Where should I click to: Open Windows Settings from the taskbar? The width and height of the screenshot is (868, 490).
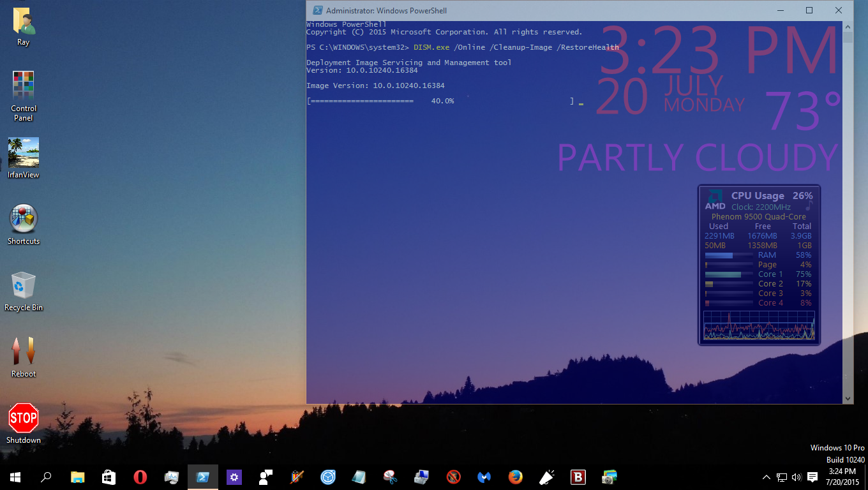[234, 477]
